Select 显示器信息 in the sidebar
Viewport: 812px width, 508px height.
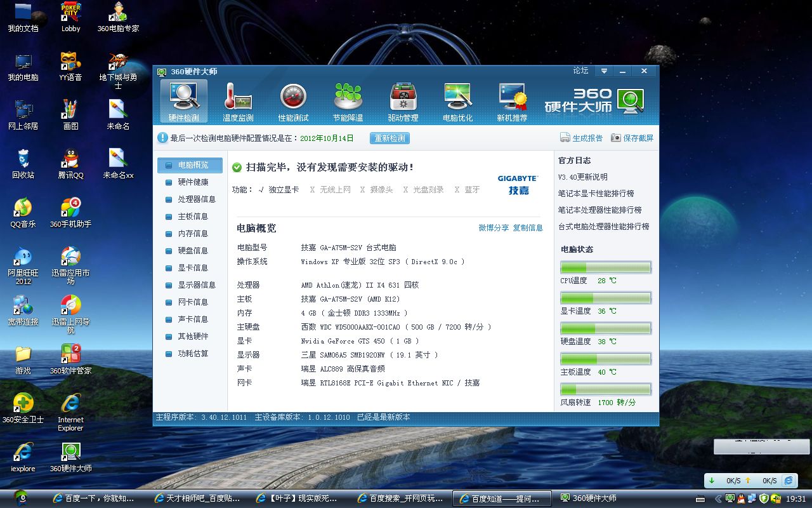pos(190,285)
